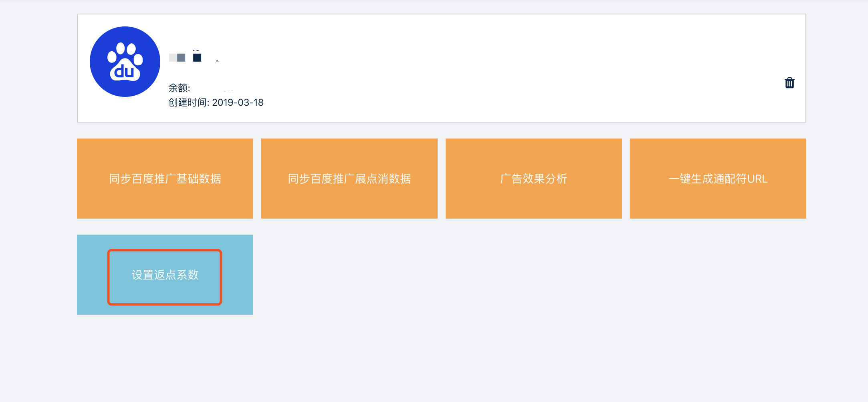Click the 效果分析 text on the third tile
This screenshot has height=402, width=868.
(545, 179)
